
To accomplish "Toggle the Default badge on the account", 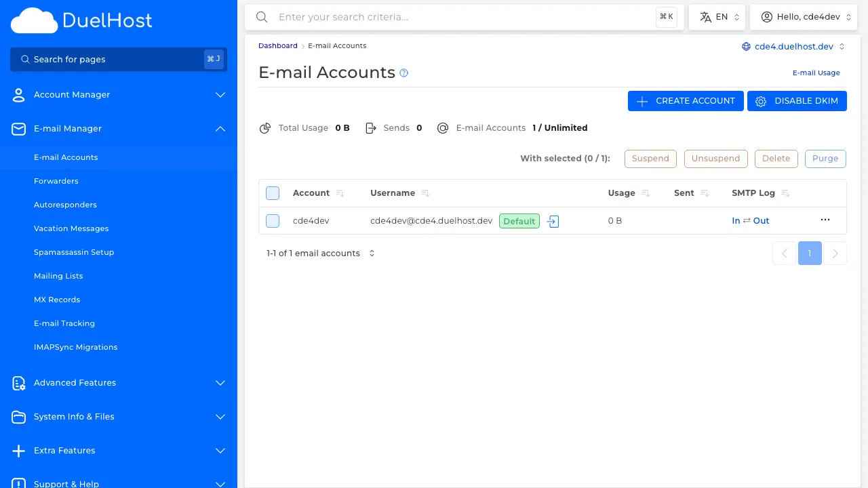I will 519,220.
